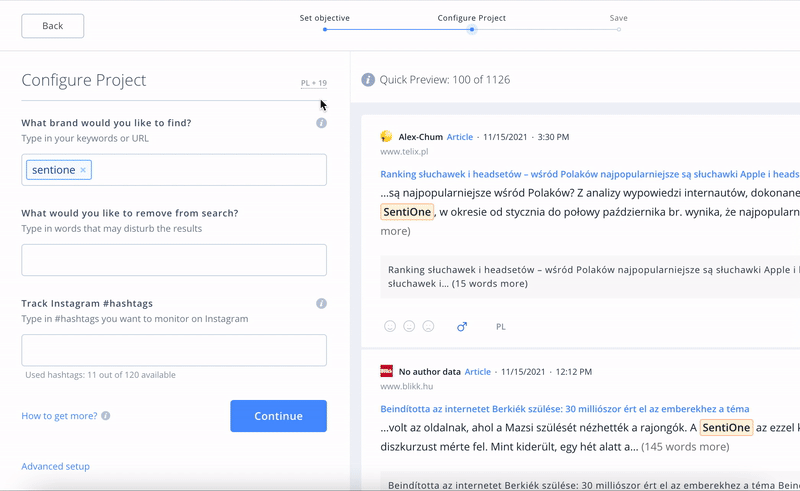Open the www.blikk.hu source link
The width and height of the screenshot is (800, 491).
coord(407,386)
